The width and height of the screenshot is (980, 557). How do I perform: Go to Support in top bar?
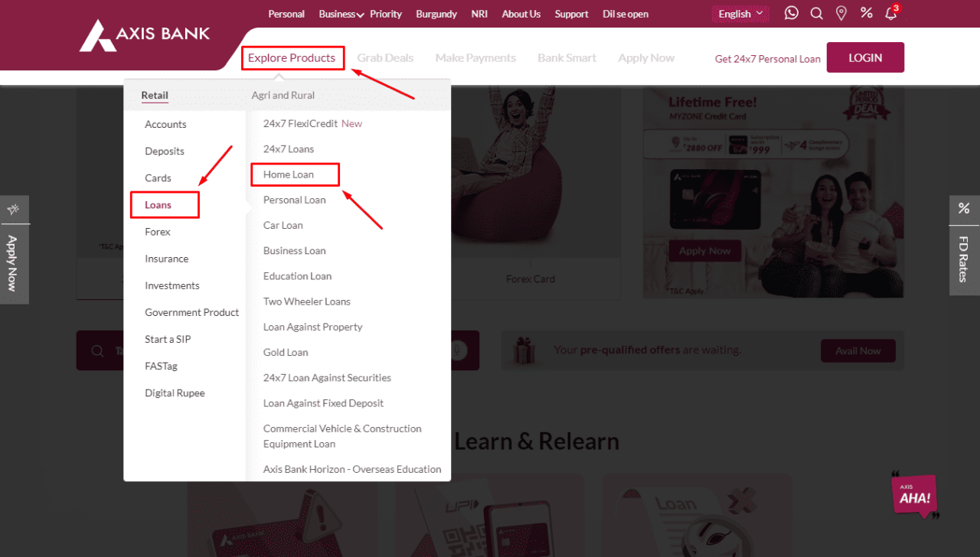tap(571, 14)
